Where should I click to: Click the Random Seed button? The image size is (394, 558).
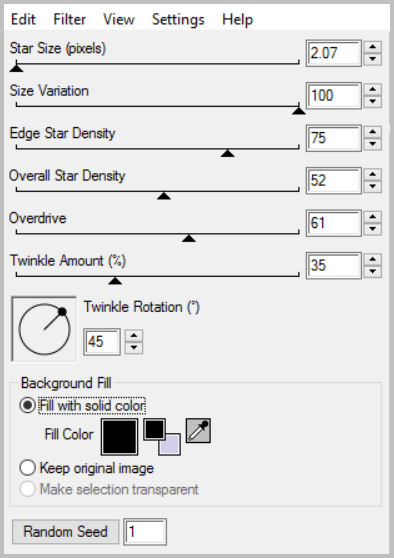pyautogui.click(x=65, y=532)
